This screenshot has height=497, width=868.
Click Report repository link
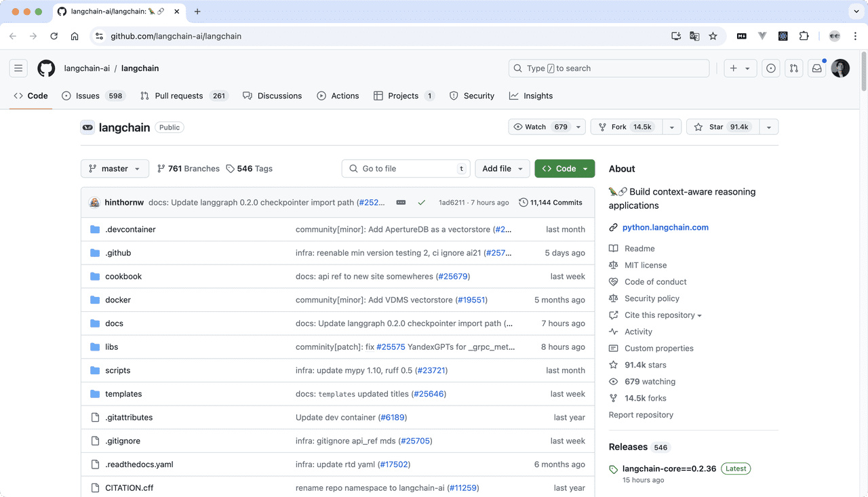(x=641, y=414)
